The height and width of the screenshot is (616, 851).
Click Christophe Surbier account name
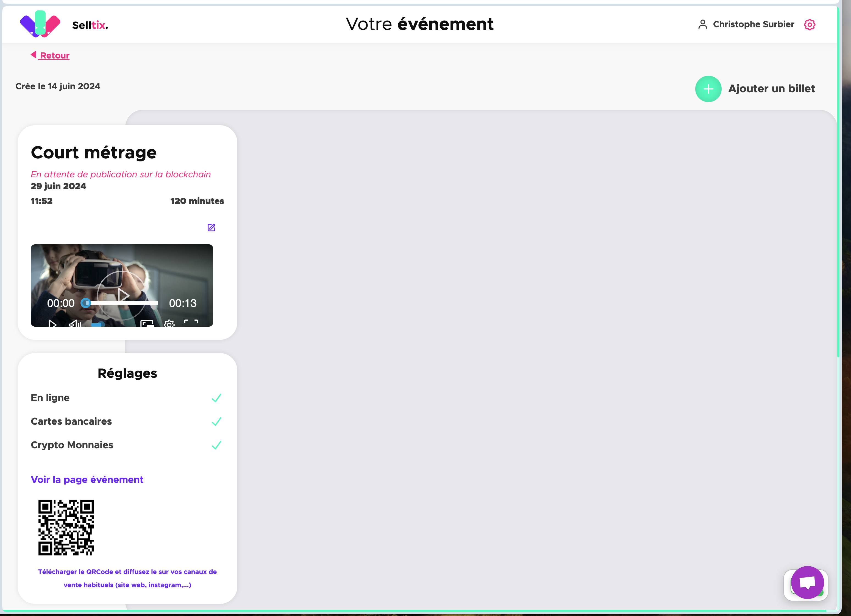pos(753,24)
